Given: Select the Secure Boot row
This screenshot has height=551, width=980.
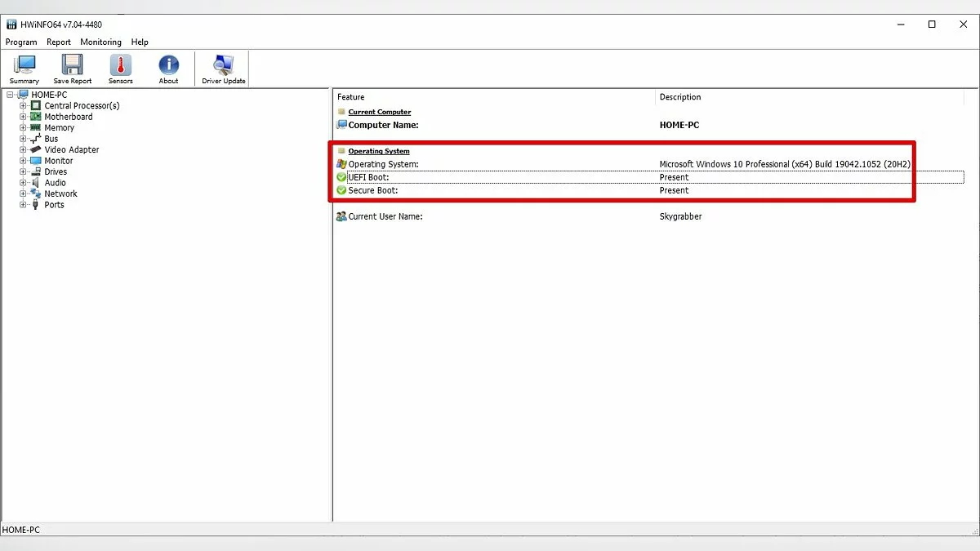Looking at the screenshot, I should point(373,190).
